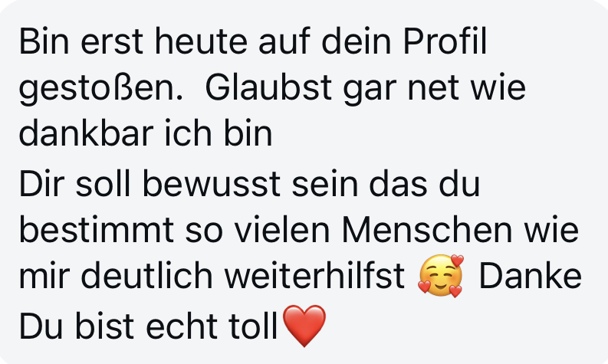
Task: Click the word "weiterhilfst" in the message
Action: (314, 276)
